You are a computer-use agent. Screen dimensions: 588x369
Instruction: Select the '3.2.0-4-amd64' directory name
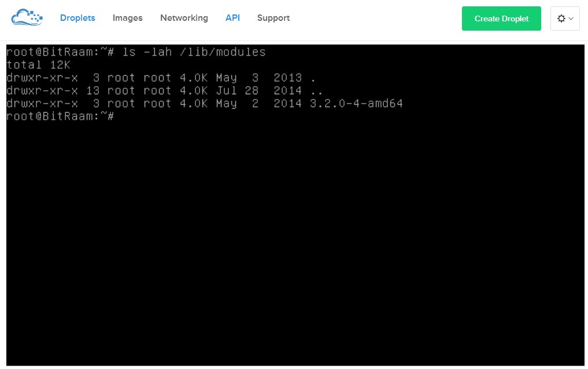point(356,104)
